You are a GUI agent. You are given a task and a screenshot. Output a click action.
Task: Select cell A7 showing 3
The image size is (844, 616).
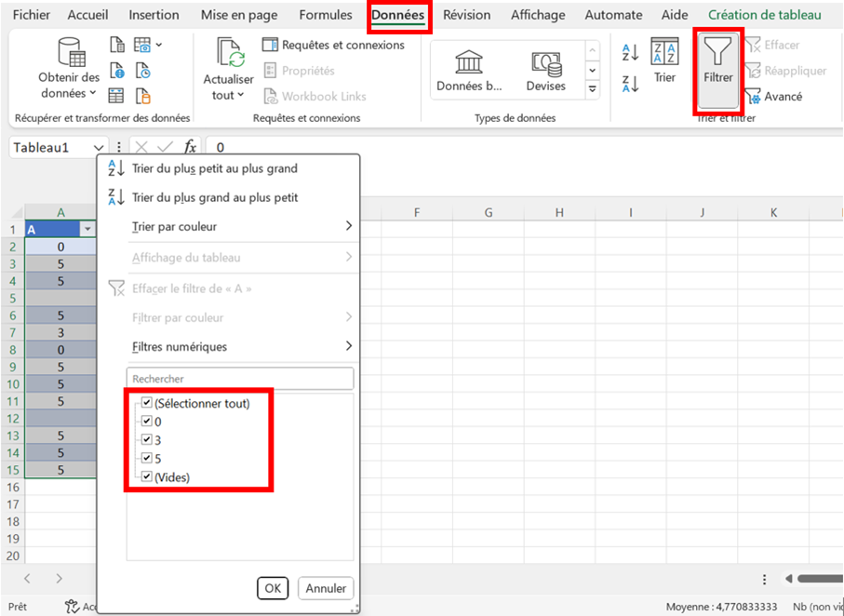[60, 333]
